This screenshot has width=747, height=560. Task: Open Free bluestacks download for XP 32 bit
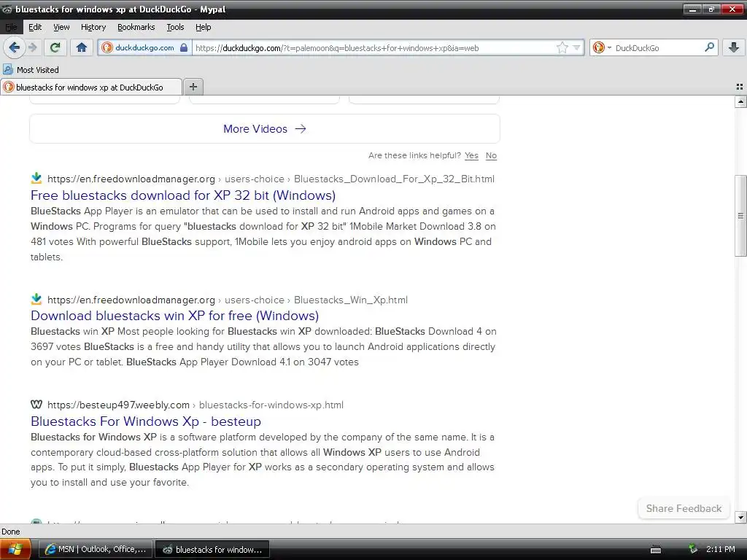pos(183,195)
